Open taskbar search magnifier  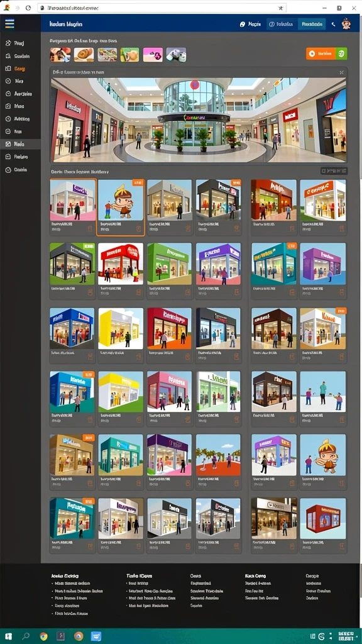pyautogui.click(x=26, y=636)
